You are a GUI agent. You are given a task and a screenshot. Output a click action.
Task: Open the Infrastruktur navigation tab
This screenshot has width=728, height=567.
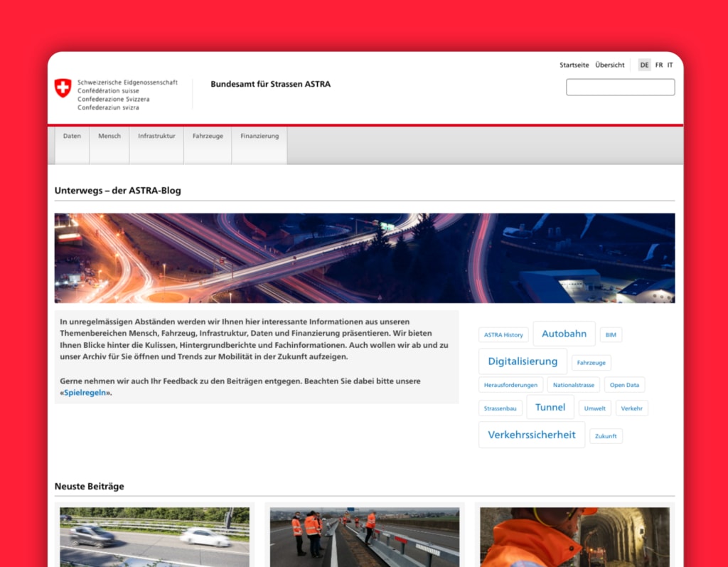[156, 145]
